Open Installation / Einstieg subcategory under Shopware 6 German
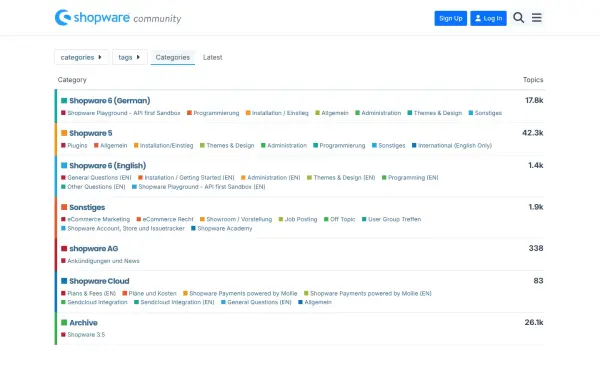This screenshot has width=600, height=375. (x=280, y=113)
